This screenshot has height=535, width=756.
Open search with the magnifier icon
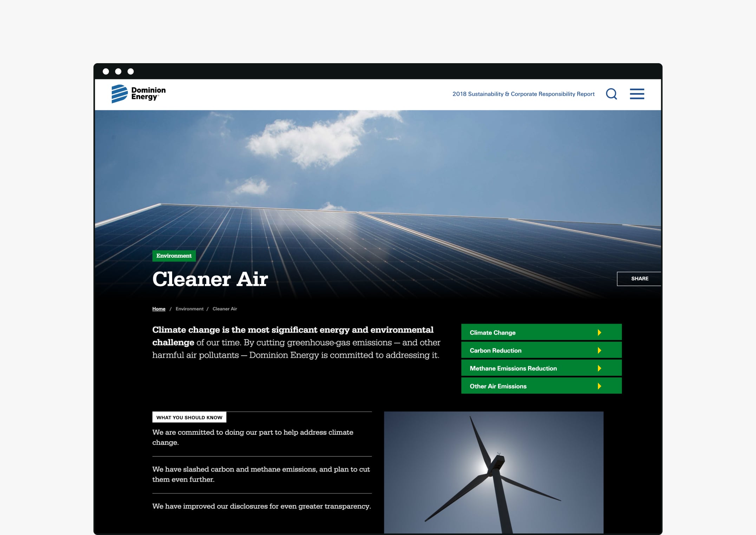(x=611, y=94)
